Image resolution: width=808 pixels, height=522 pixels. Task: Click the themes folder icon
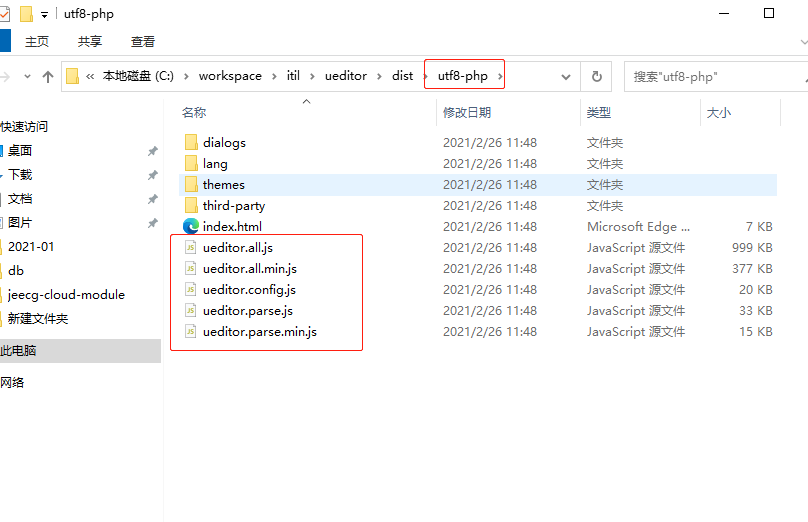coord(191,184)
